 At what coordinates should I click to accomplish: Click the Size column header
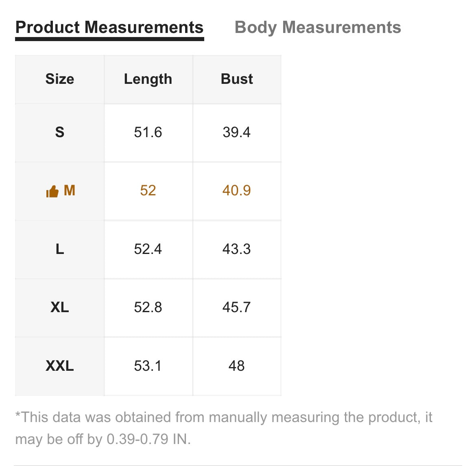60,79
